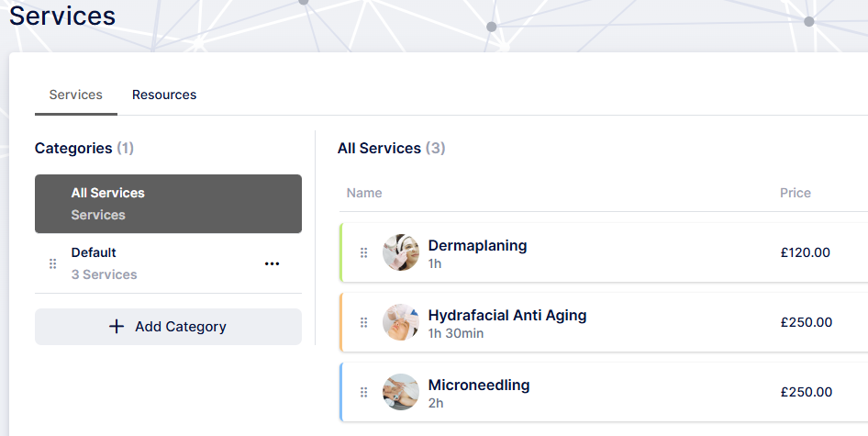
Task: Click the drag handle on Microneedling row
Action: (363, 392)
